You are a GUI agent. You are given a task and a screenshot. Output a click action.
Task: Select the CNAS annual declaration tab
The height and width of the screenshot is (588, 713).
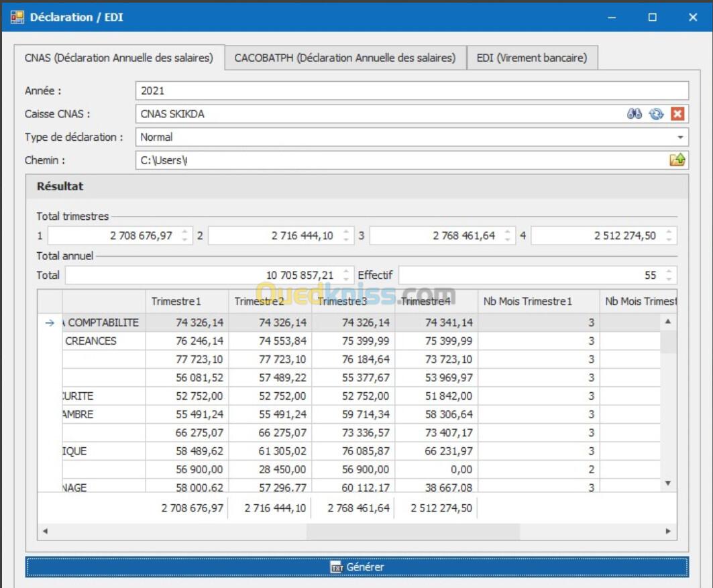tap(119, 58)
